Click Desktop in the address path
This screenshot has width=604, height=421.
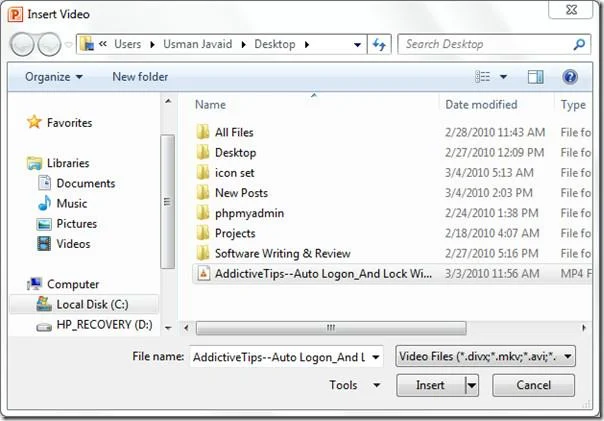coord(275,44)
